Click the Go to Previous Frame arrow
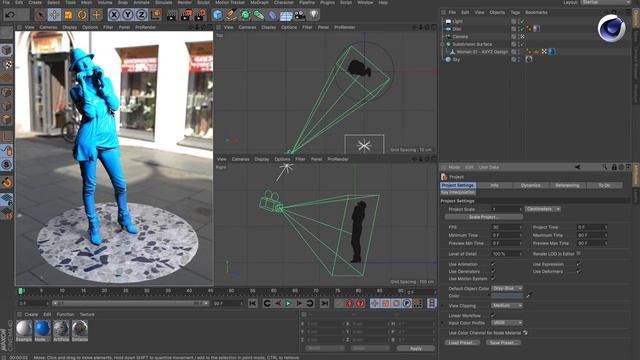 point(278,303)
